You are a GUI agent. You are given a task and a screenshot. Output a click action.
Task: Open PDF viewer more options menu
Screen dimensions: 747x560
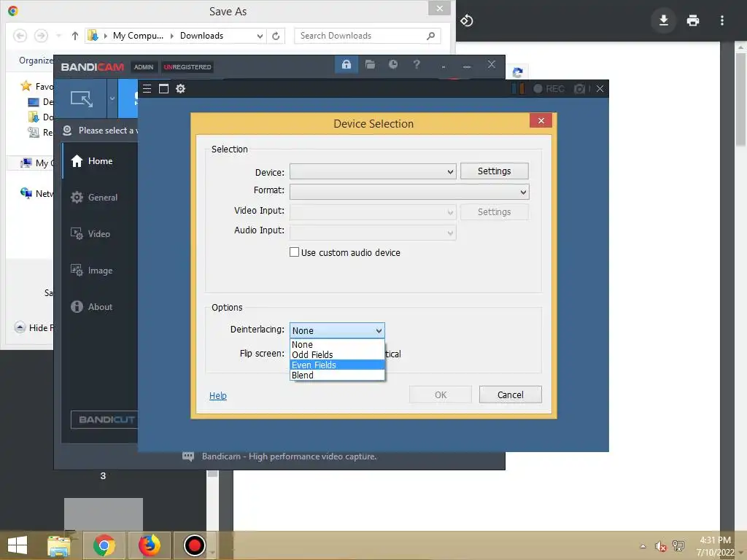click(722, 20)
